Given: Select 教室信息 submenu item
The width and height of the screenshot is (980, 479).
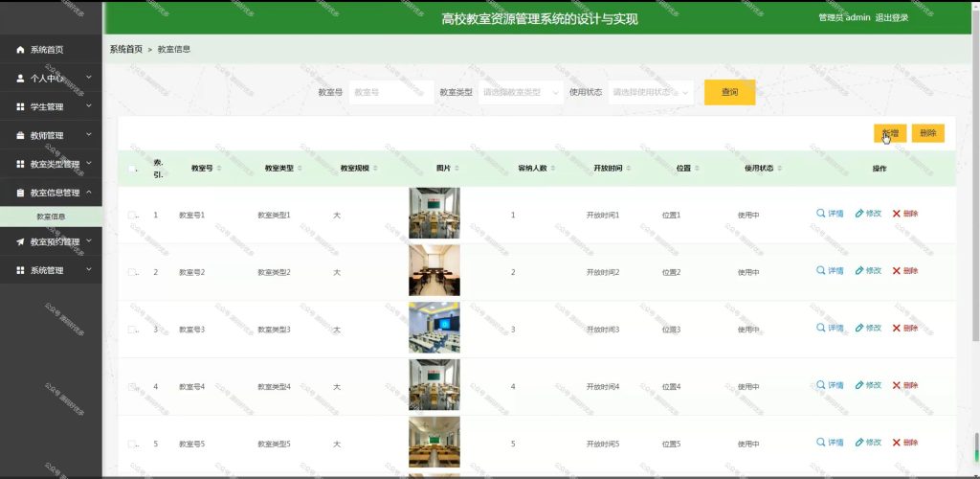Looking at the screenshot, I should tap(52, 217).
